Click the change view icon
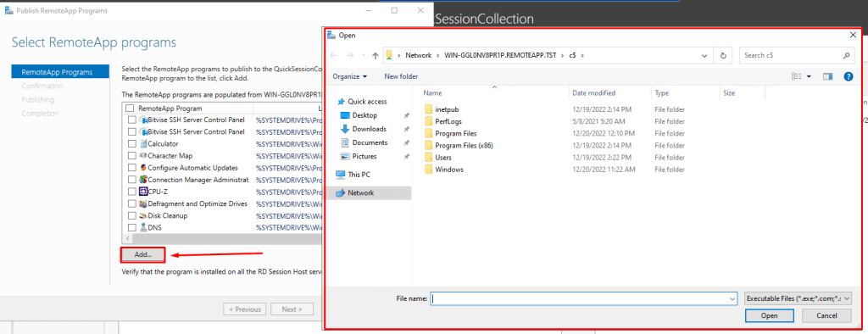 [797, 76]
